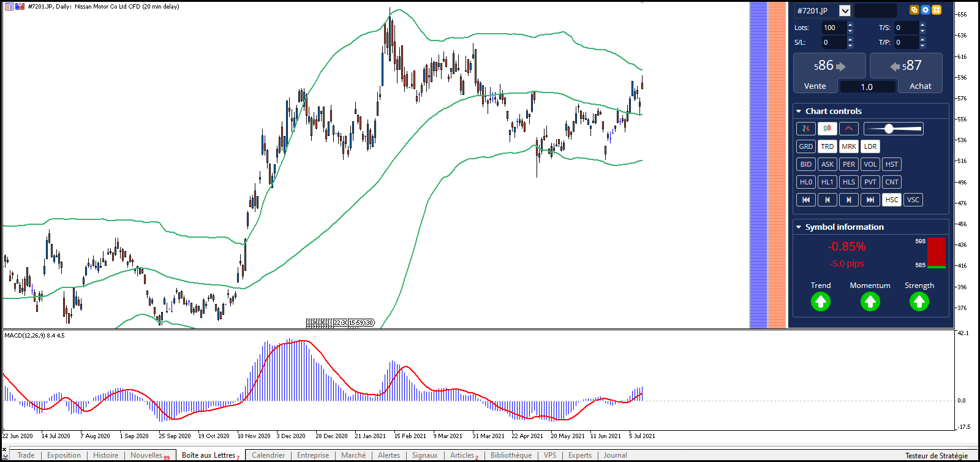Step chart forward one bar
Viewport: 980px width, 462px height.
pos(849,200)
